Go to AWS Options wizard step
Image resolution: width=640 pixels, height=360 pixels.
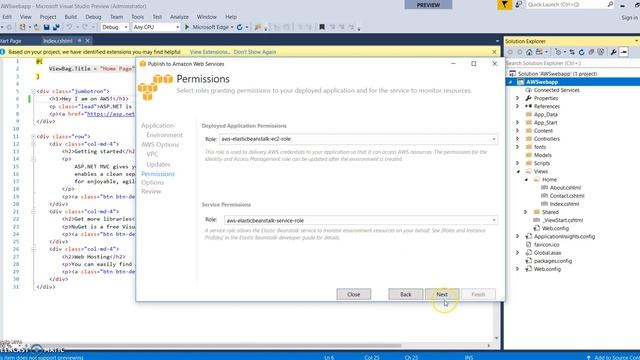click(x=160, y=145)
